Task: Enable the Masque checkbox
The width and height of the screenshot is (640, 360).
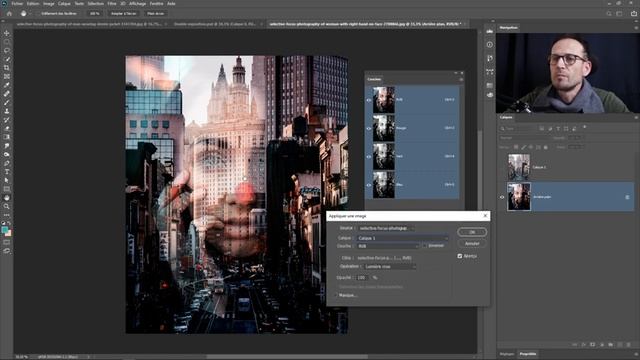Action: coord(336,295)
